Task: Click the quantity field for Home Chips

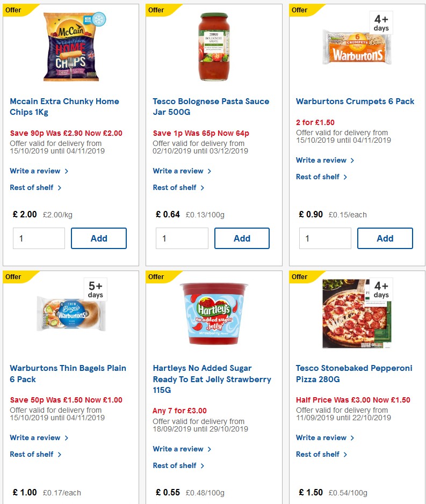Action: [39, 238]
